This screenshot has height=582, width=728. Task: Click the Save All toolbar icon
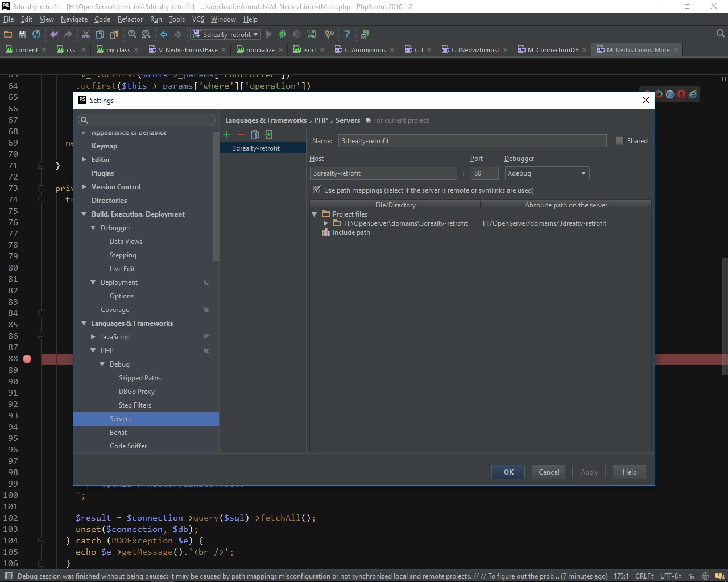pos(22,34)
